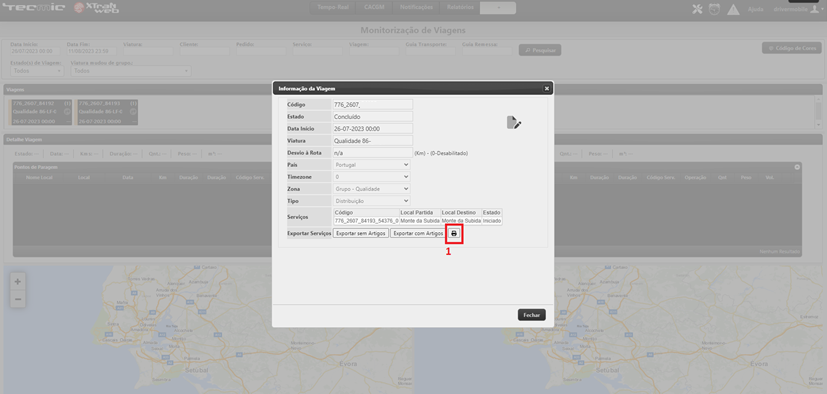Click the Desvio à Rota input field
The width and height of the screenshot is (827, 394).
372,153
